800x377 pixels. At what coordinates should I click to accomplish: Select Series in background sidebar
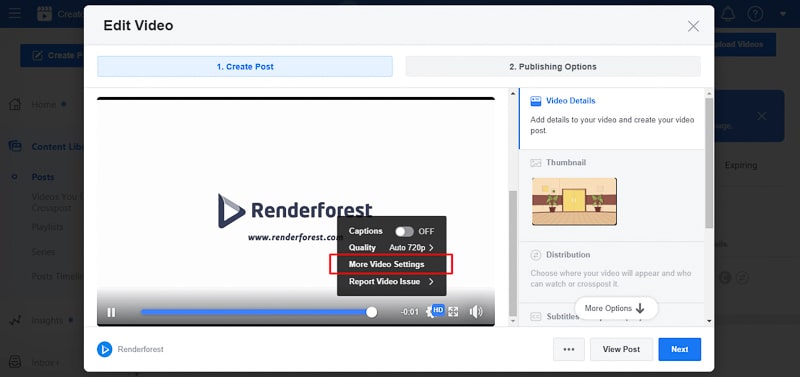(x=43, y=252)
